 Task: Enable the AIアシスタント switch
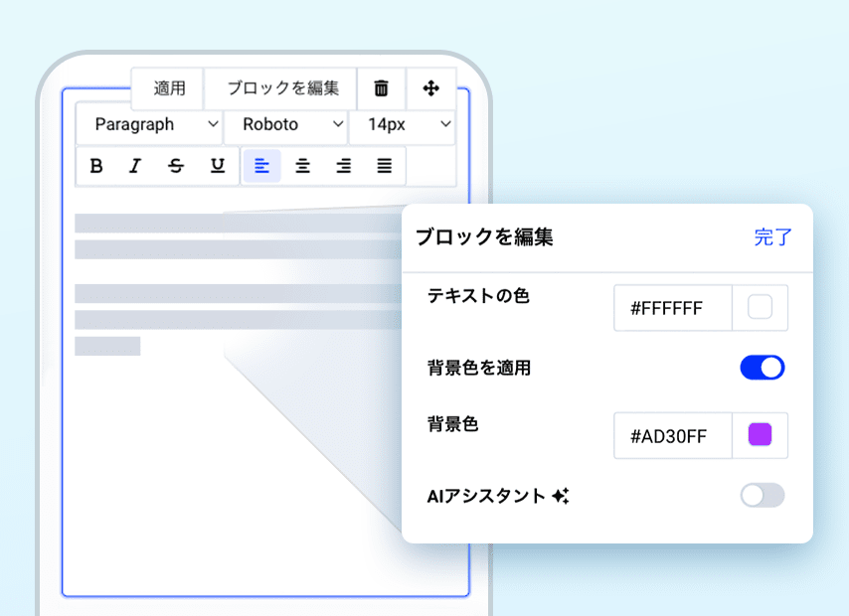(763, 496)
